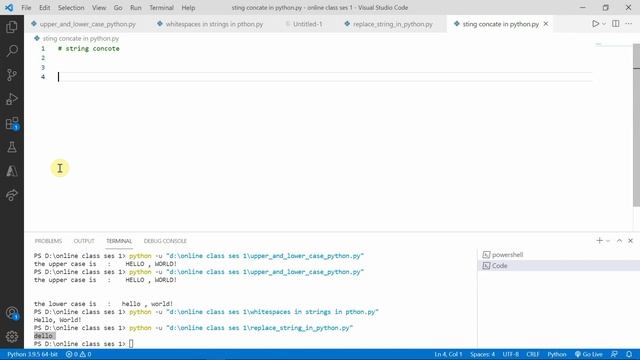This screenshot has width=640, height=360.
Task: Restore down the VS Code window
Action: click(x=606, y=8)
